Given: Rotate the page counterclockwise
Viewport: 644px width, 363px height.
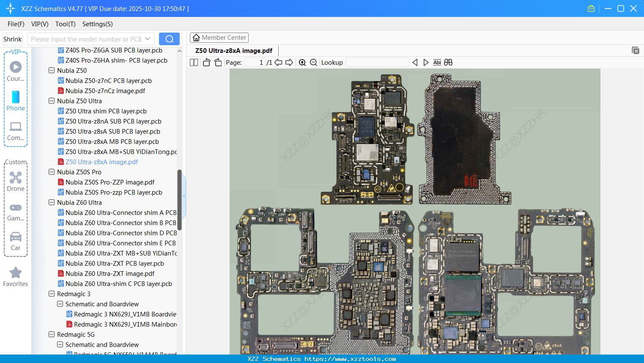Looking at the screenshot, I should [x=206, y=63].
